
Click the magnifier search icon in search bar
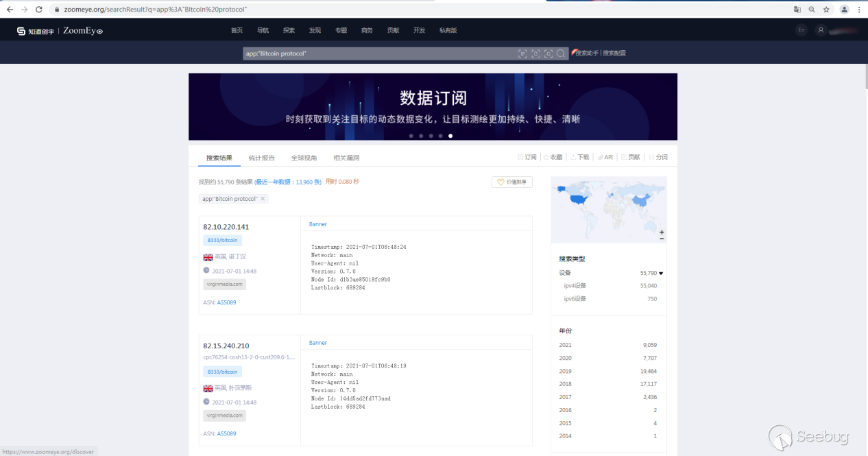pyautogui.click(x=561, y=53)
